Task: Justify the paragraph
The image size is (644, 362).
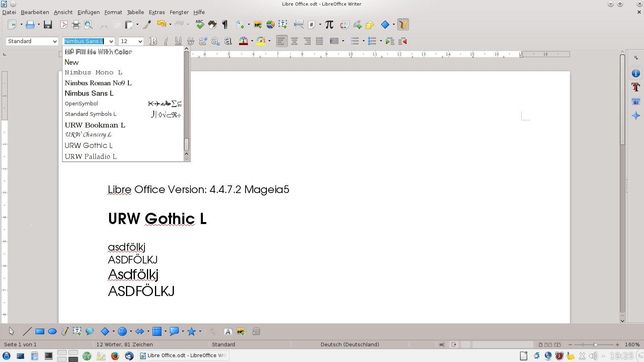Action: [319, 41]
